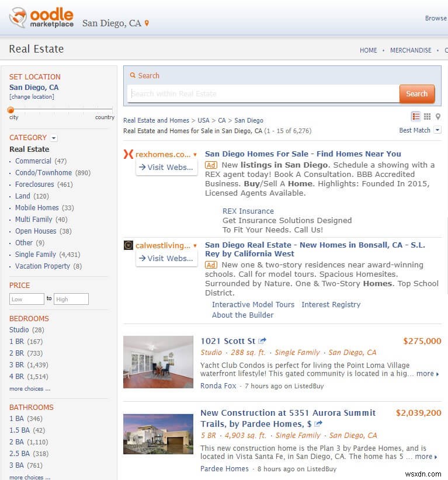Viewport: 448px width, 480px height.
Task: Filter by Foreclosures category
Action: coord(34,185)
